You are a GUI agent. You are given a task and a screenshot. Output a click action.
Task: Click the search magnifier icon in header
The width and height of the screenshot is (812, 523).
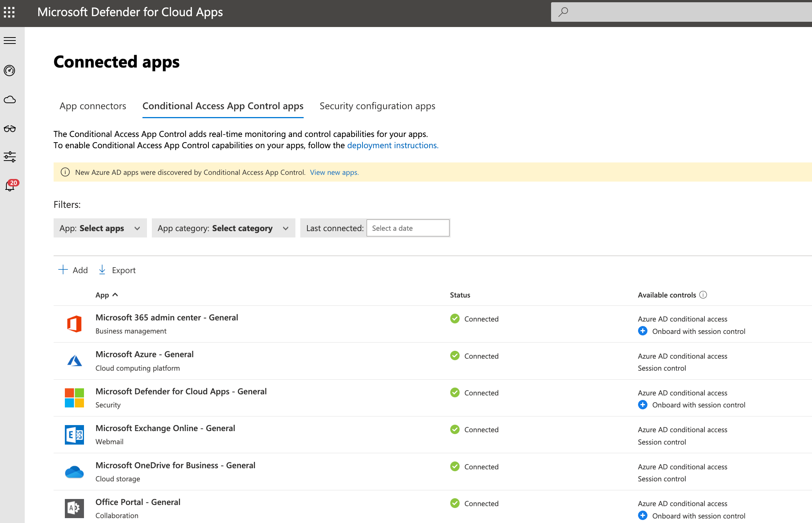(563, 12)
